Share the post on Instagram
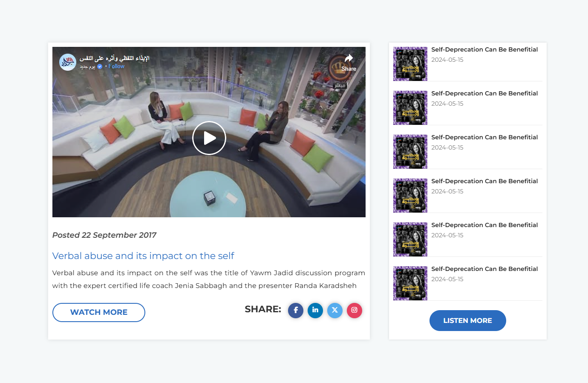This screenshot has height=383, width=588. pos(355,311)
